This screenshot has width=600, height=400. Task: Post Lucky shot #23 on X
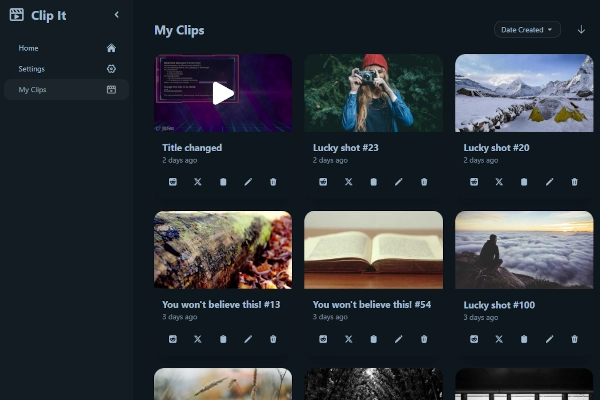pos(349,182)
